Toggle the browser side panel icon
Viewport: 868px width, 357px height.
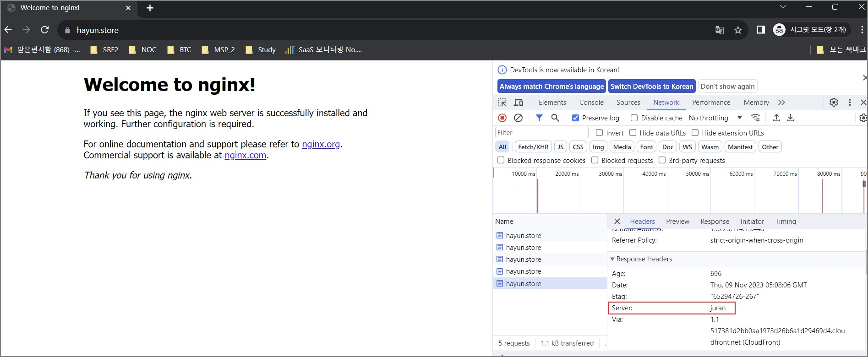tap(761, 30)
